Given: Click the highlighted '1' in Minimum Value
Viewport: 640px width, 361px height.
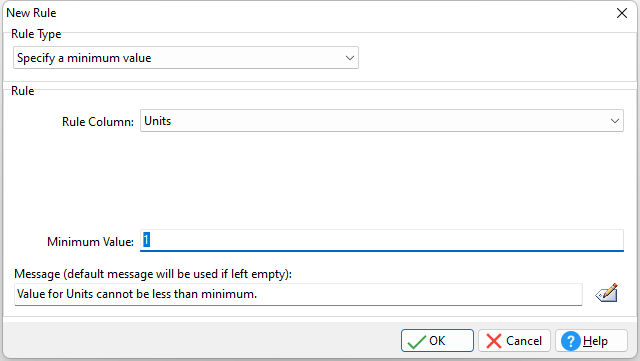Looking at the screenshot, I should (146, 240).
